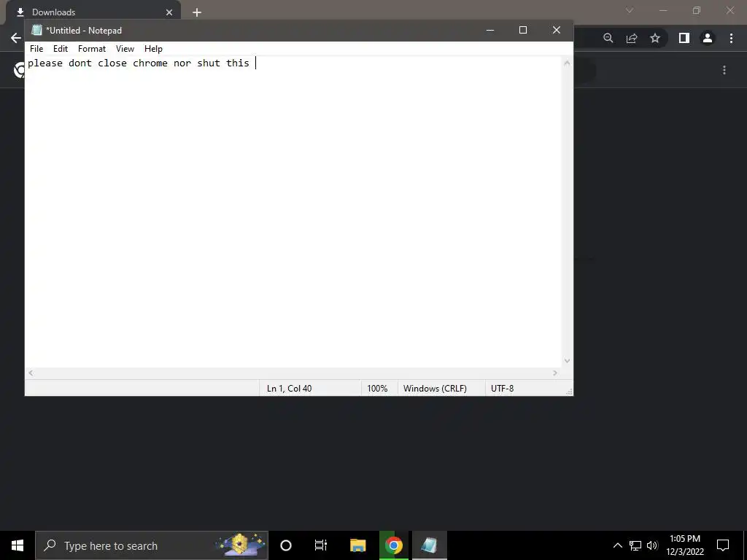Click the taskbar clock showing 1:05 PM
The height and width of the screenshot is (560, 747).
tap(685, 545)
